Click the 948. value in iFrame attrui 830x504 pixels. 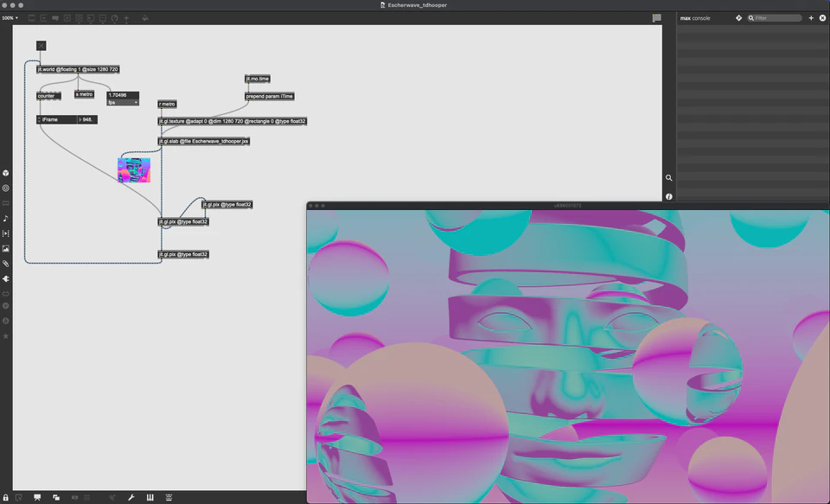pyautogui.click(x=87, y=119)
